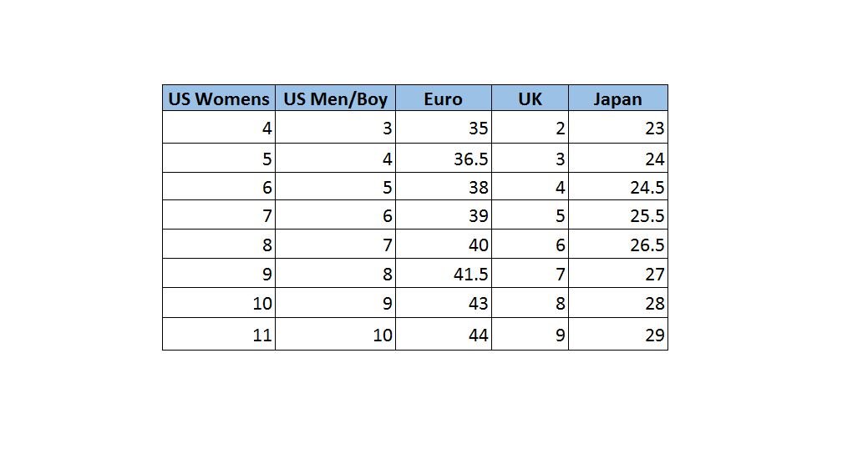Click the Euro 43 cell
The image size is (868, 449).
[x=444, y=303]
